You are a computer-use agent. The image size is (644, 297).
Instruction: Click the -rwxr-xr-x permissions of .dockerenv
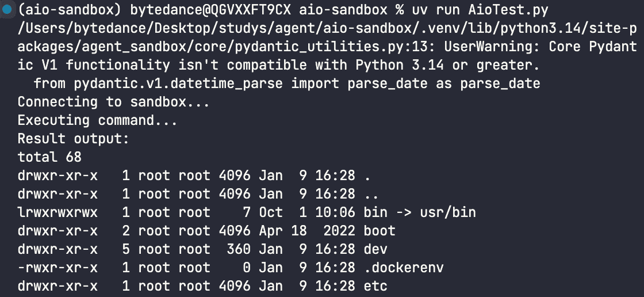[57, 268]
